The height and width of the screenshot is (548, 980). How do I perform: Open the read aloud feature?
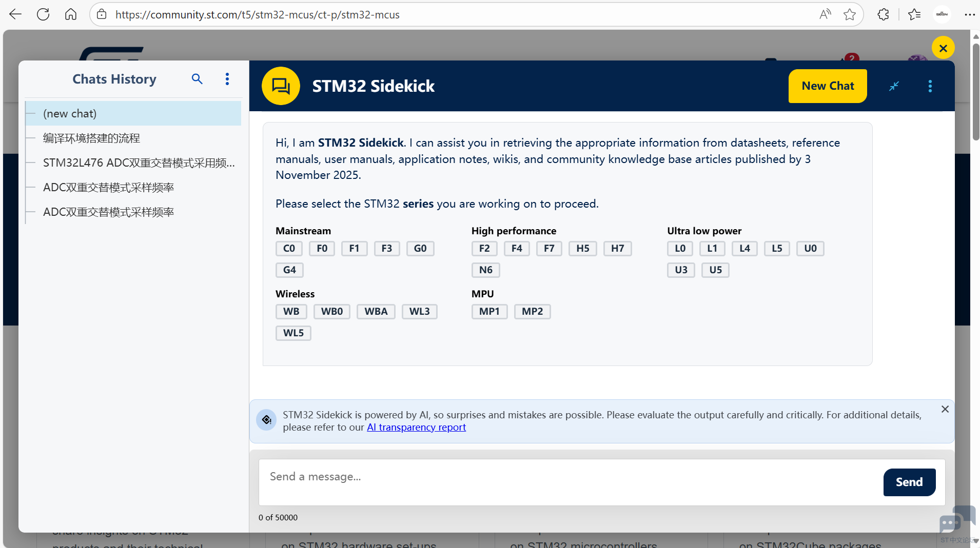coord(825,14)
